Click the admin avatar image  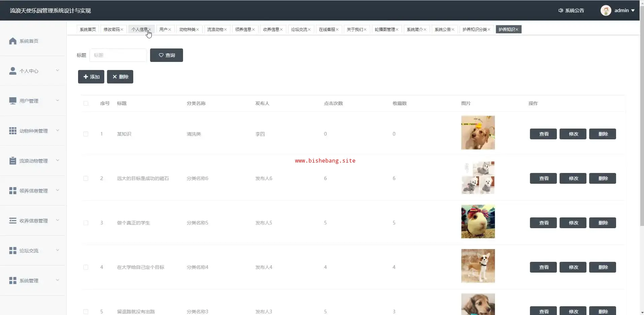[x=606, y=10]
